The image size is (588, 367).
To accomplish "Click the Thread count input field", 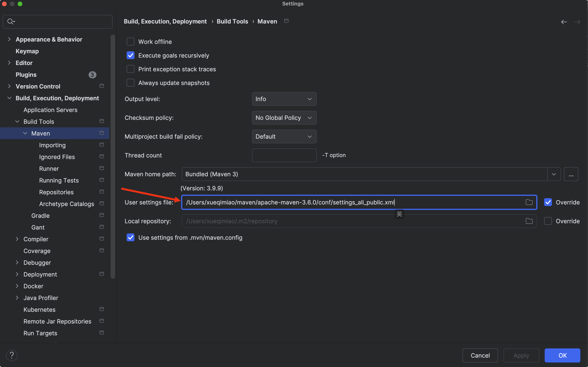I will pos(284,155).
